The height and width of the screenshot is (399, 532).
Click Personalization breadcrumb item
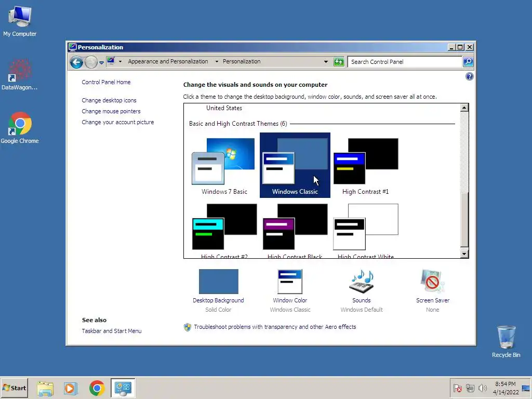coord(242,61)
